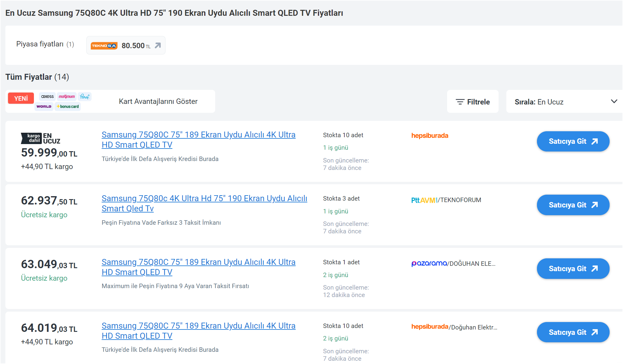
Task: Open the 64.019,03 TL product title link
Action: pos(199,331)
